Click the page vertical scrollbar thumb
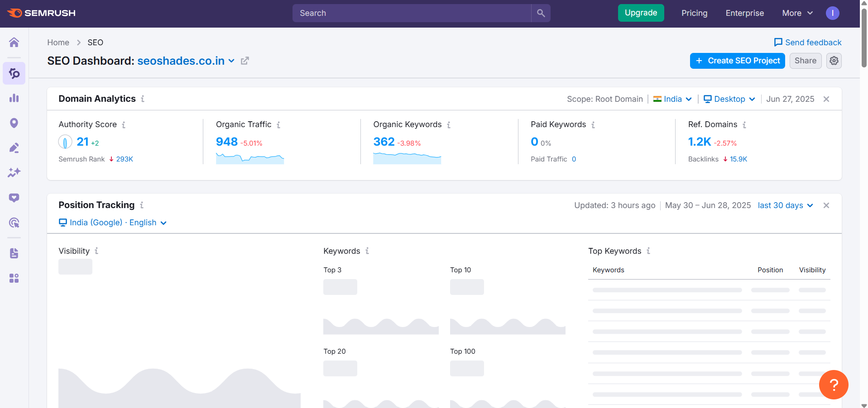 coord(864,38)
